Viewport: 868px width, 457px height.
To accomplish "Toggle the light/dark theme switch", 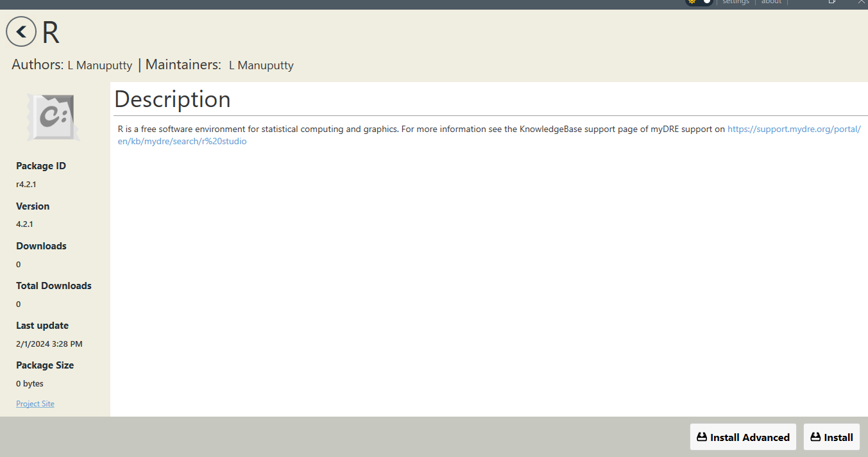I will pyautogui.click(x=699, y=2).
